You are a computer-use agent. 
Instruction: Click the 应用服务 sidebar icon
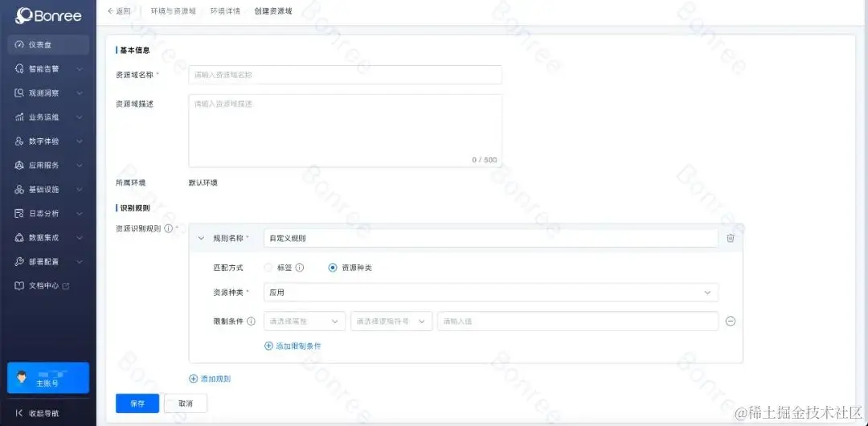pyautogui.click(x=19, y=165)
